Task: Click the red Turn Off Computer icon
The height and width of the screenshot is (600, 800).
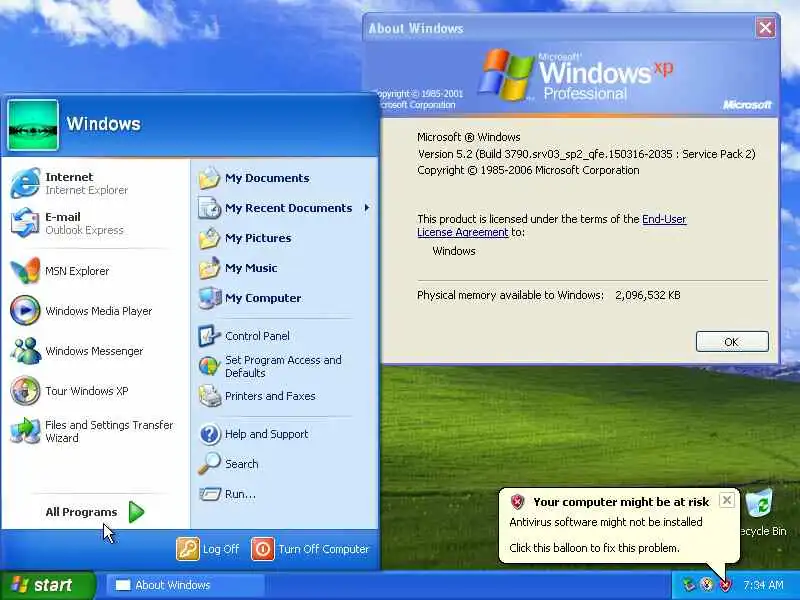Action: point(263,549)
